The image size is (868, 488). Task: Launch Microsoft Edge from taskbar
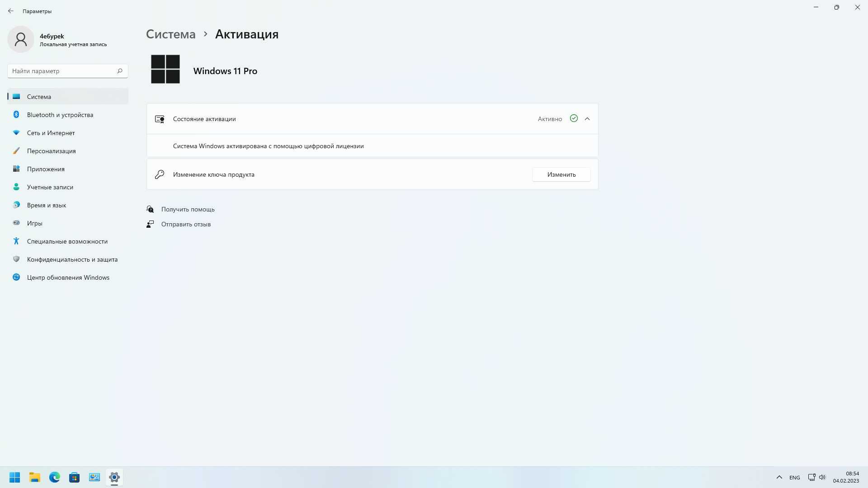[55, 477]
